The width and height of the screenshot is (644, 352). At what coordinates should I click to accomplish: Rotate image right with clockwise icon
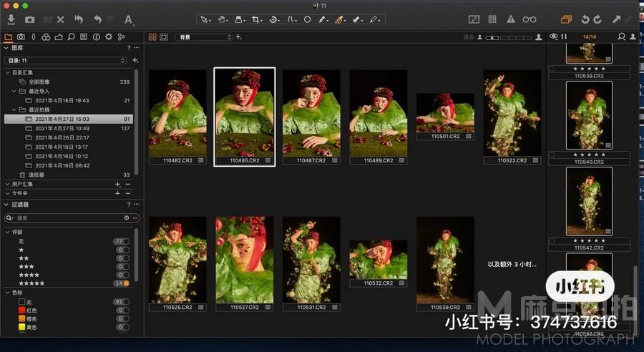click(x=597, y=19)
